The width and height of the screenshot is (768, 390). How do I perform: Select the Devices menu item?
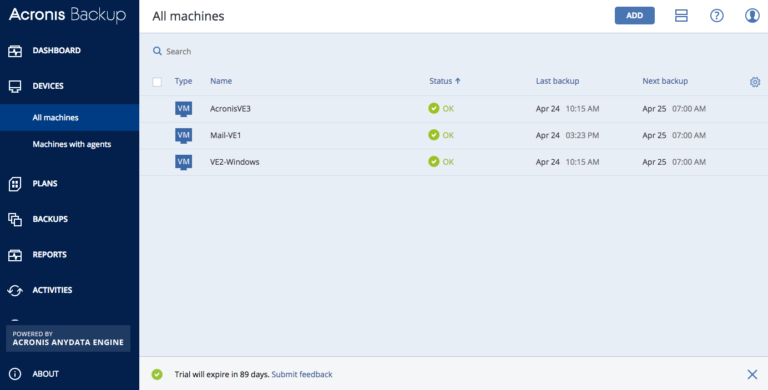pyautogui.click(x=48, y=86)
